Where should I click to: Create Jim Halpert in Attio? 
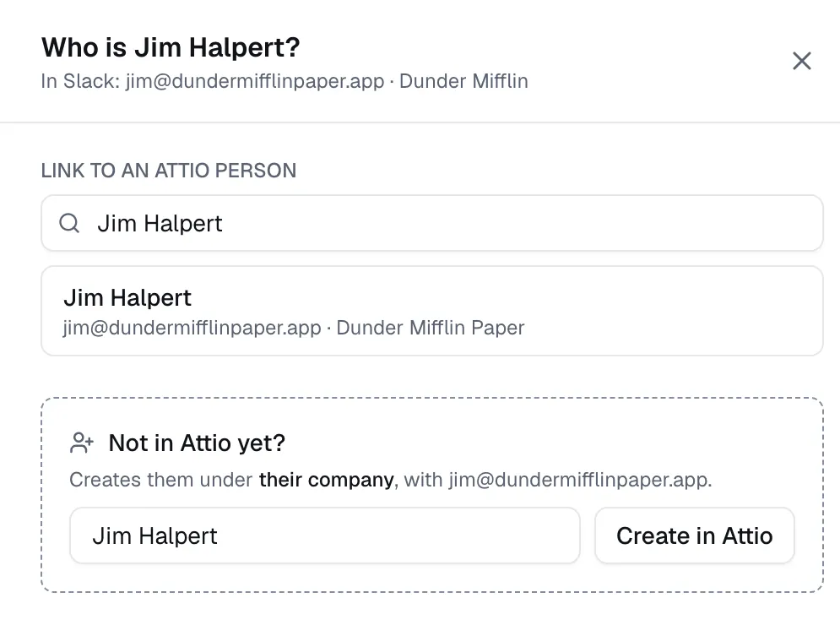tap(694, 535)
